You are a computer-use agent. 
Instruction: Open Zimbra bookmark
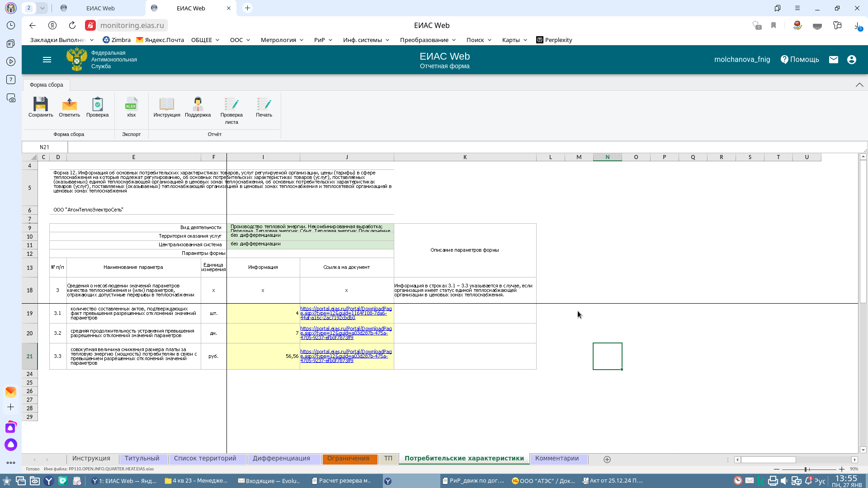tap(117, 40)
